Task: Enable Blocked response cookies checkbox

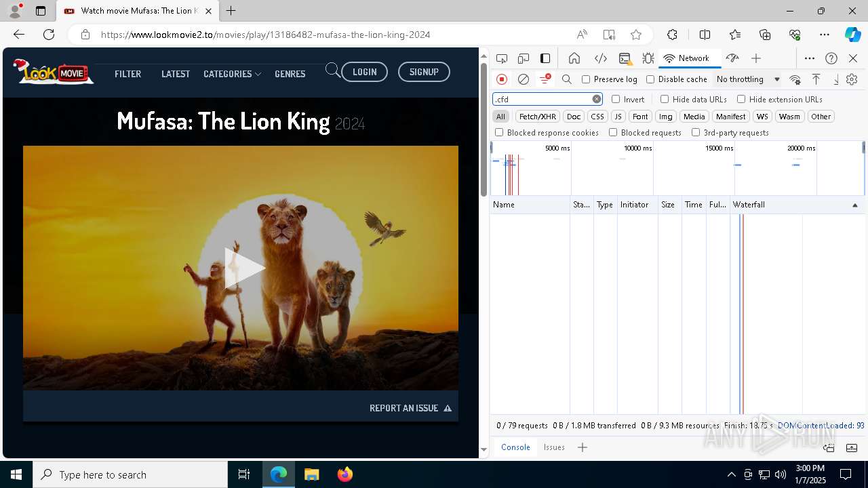Action: 499,133
